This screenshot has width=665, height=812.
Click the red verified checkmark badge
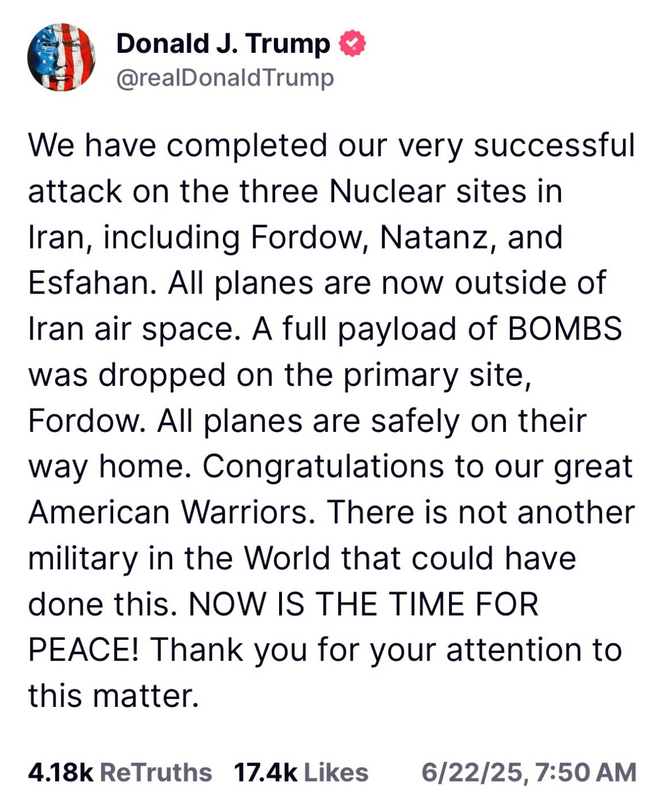pyautogui.click(x=353, y=44)
